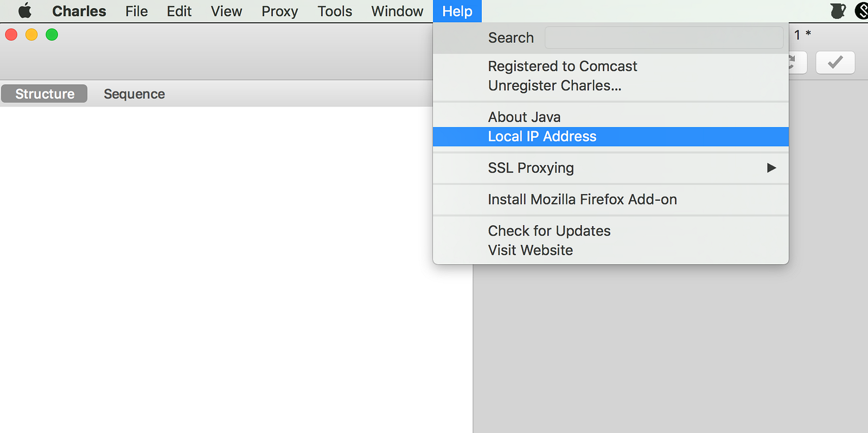Click the Charles pitcher menu bar icon

[x=838, y=11]
